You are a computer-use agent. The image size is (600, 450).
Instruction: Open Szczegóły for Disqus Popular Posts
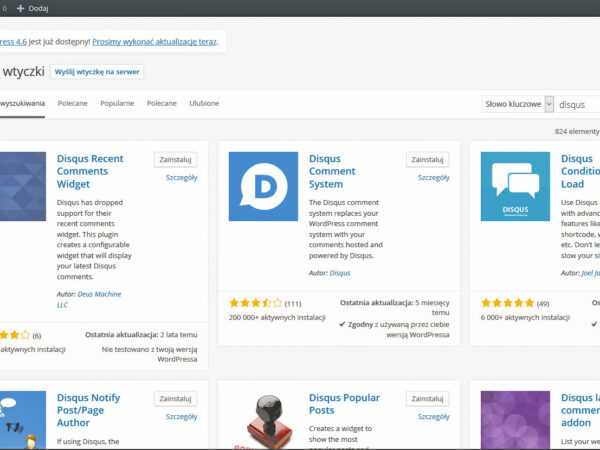tap(433, 416)
